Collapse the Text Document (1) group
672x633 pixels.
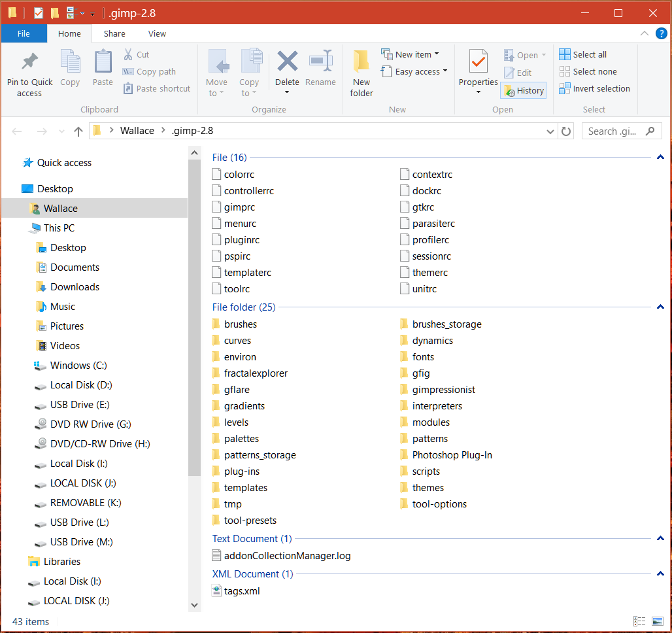tap(660, 539)
